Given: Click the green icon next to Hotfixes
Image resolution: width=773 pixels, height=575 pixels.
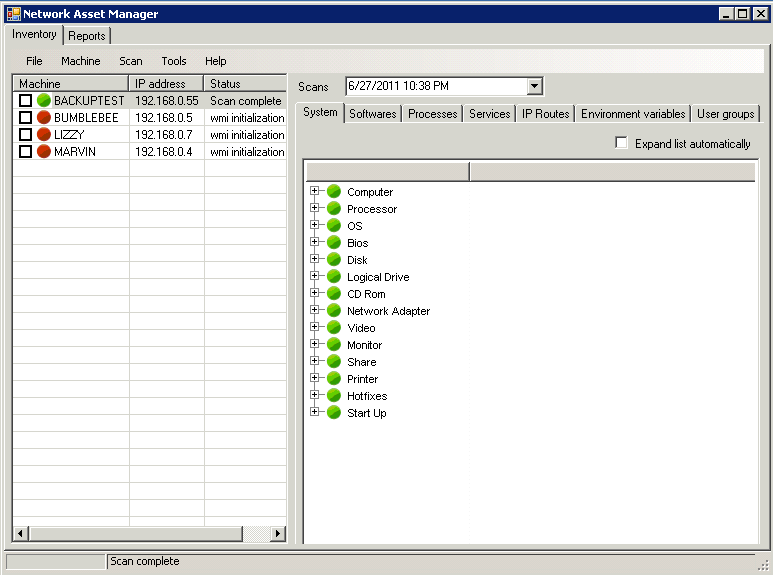Looking at the screenshot, I should point(334,396).
